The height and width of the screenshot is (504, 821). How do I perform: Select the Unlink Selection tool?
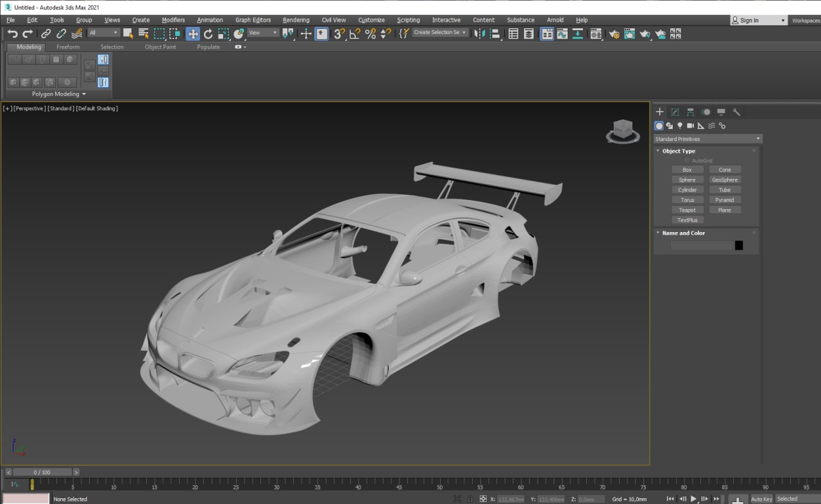pyautogui.click(x=61, y=33)
